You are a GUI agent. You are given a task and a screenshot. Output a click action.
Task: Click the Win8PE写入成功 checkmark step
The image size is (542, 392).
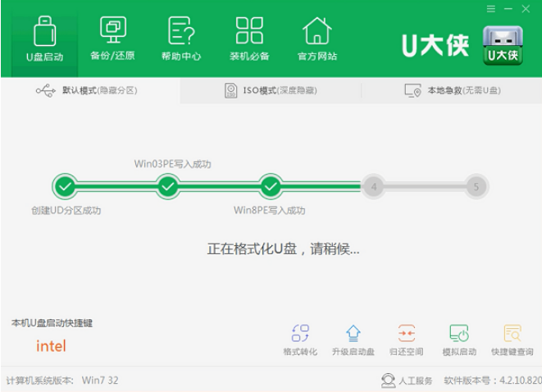[270, 187]
